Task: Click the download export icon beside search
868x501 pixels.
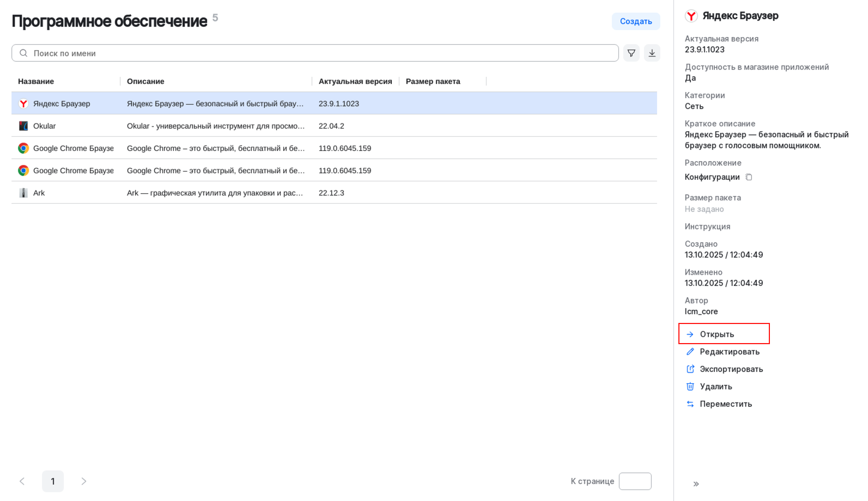Action: pos(652,53)
